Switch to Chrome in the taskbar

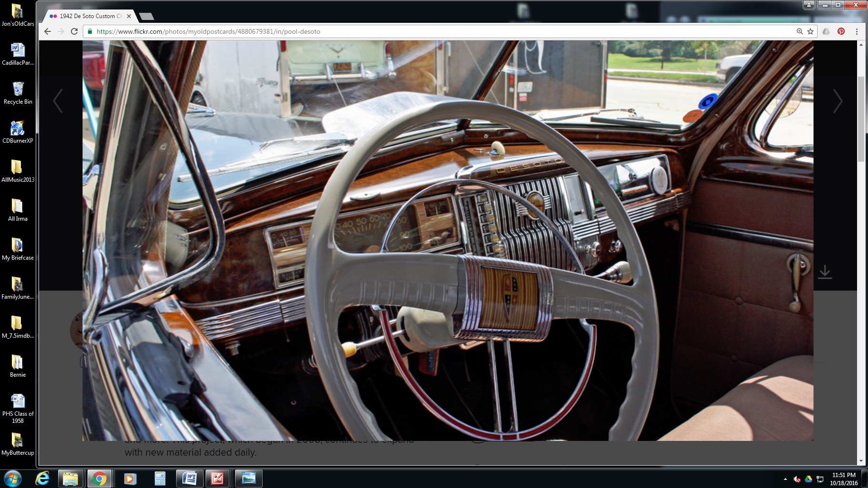tap(99, 478)
